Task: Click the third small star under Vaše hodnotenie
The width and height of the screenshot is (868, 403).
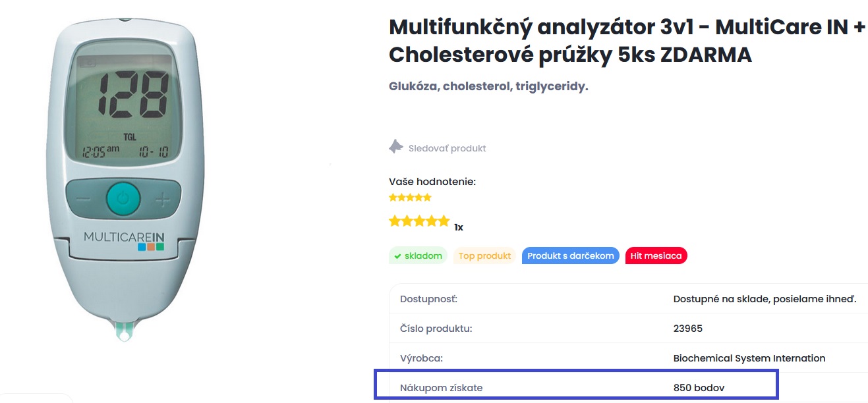Action: point(410,197)
